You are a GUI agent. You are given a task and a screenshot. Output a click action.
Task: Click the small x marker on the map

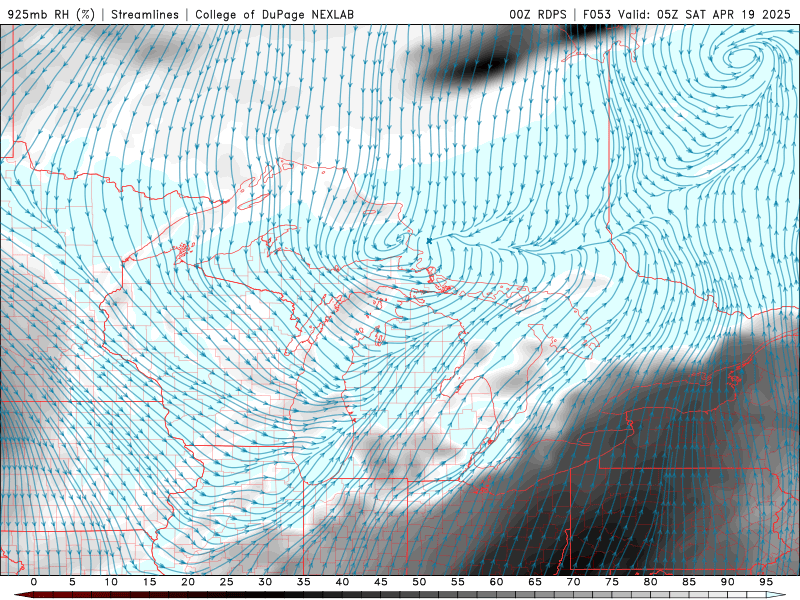[x=429, y=240]
